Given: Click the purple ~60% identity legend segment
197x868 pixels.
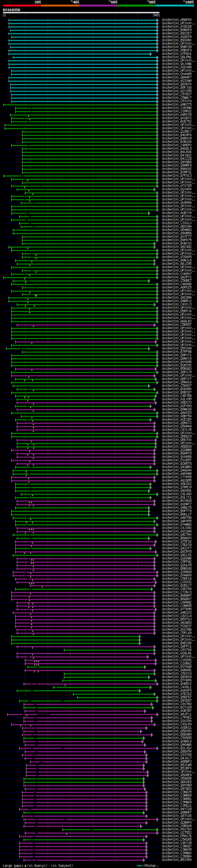Looking at the screenshot, I should 98,6.
